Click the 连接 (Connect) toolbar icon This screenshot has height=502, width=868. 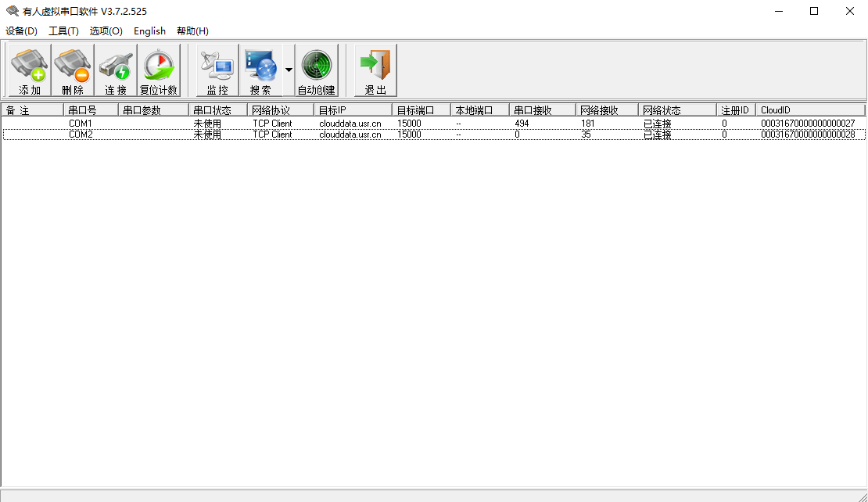click(x=116, y=70)
